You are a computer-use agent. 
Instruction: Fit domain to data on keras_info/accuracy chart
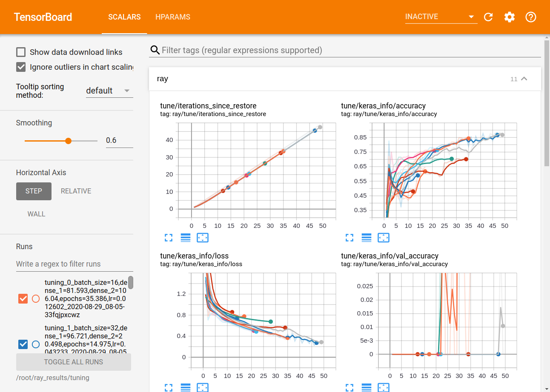pyautogui.click(x=384, y=238)
